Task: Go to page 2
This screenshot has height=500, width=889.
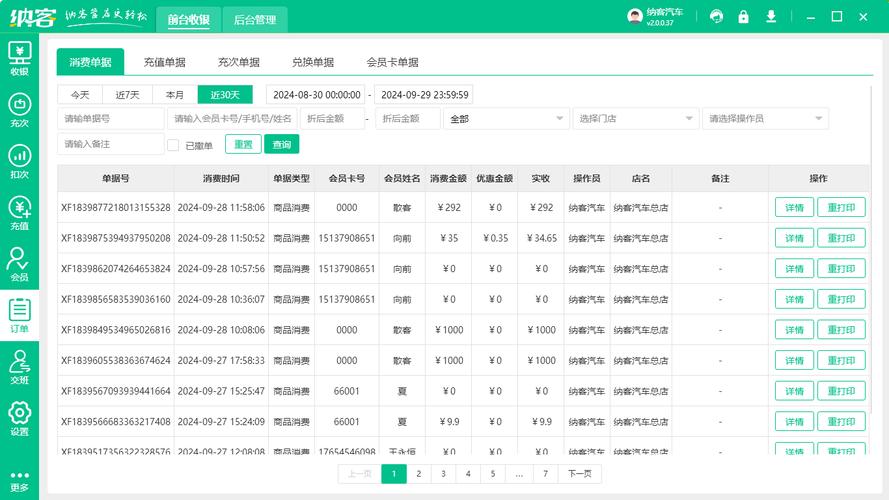Action: [x=419, y=474]
